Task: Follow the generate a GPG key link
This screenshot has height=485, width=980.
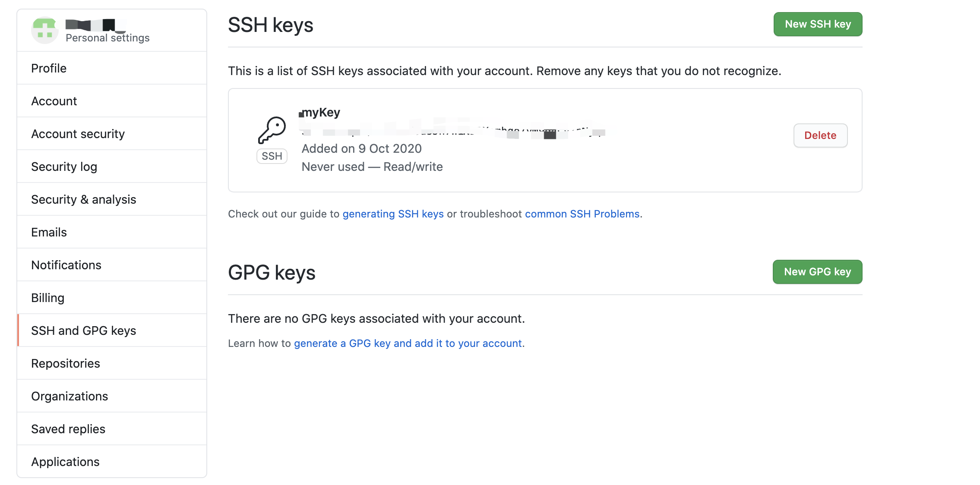Action: (408, 343)
